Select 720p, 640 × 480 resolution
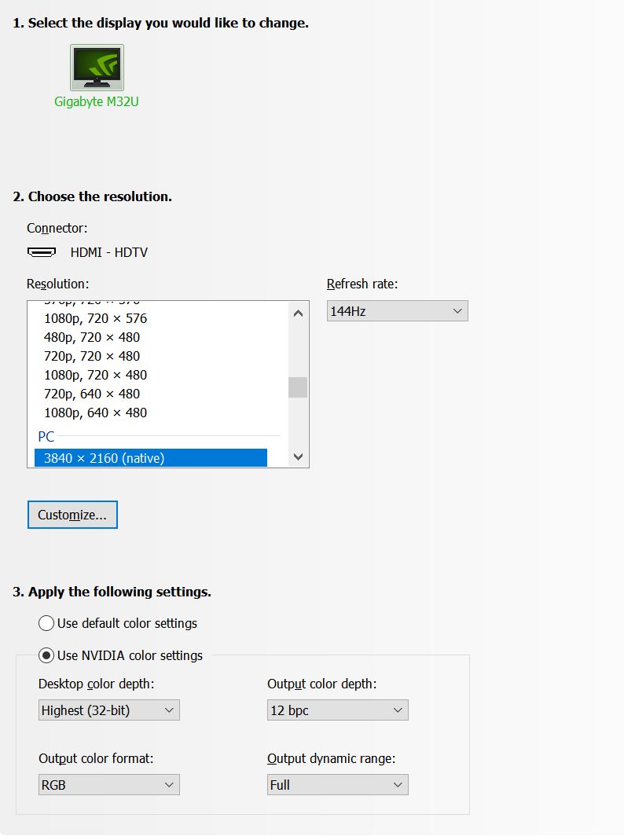 coord(92,394)
